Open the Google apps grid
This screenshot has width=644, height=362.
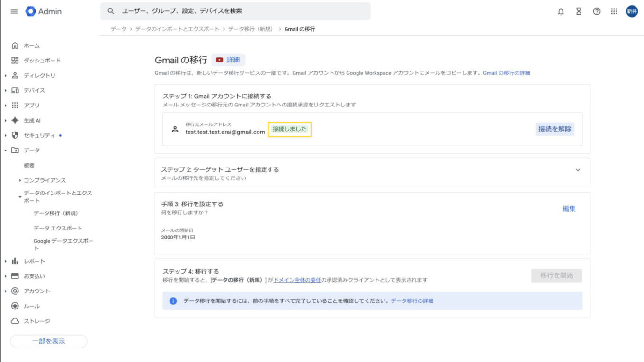click(614, 12)
